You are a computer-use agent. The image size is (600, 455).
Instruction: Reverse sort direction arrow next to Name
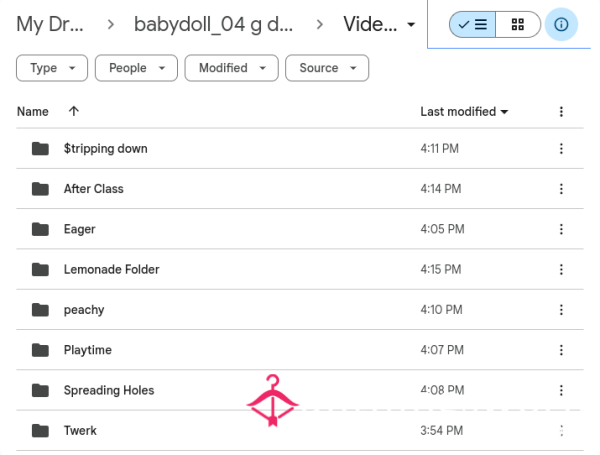[73, 111]
